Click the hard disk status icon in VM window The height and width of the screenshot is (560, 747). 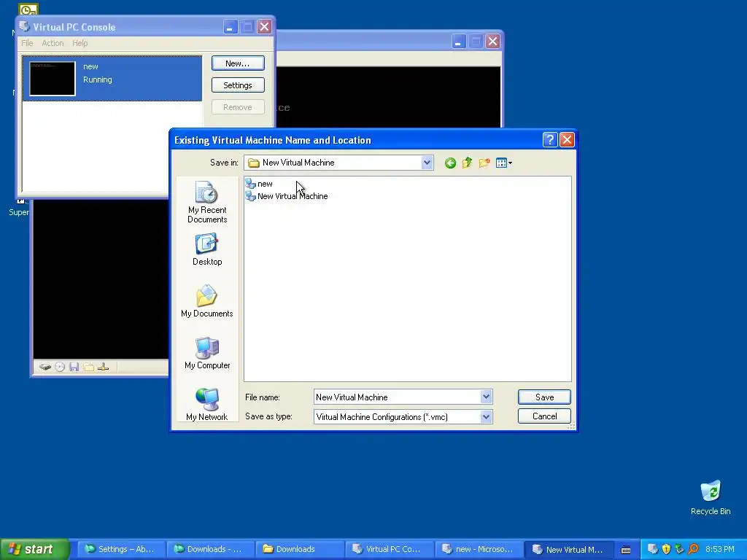[x=45, y=367]
